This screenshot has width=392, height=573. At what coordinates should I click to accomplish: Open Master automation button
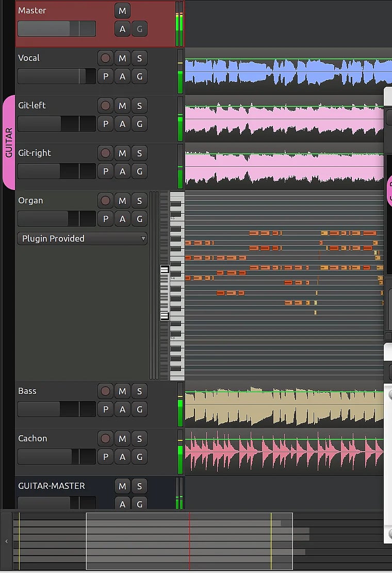pyautogui.click(x=122, y=29)
